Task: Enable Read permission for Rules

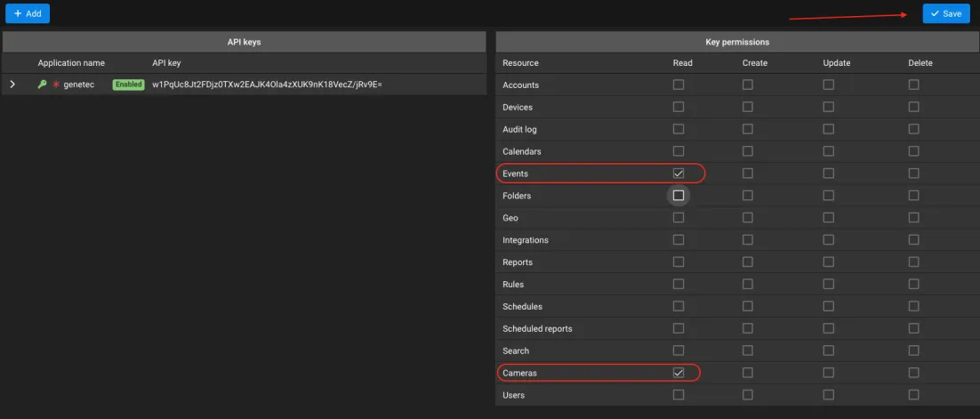Action: point(679,284)
